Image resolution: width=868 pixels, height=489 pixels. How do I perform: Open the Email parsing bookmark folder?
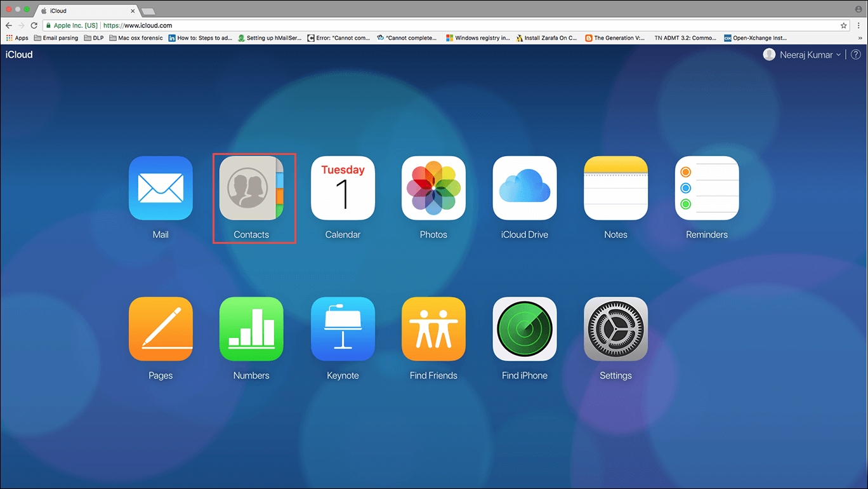tap(56, 38)
